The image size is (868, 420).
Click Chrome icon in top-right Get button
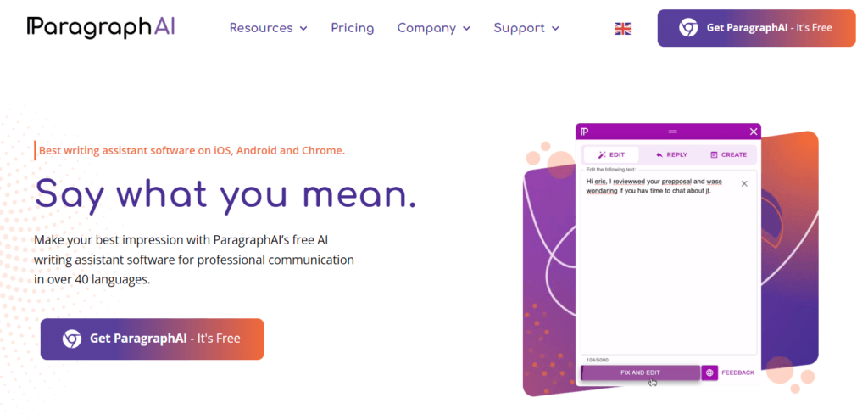[688, 28]
